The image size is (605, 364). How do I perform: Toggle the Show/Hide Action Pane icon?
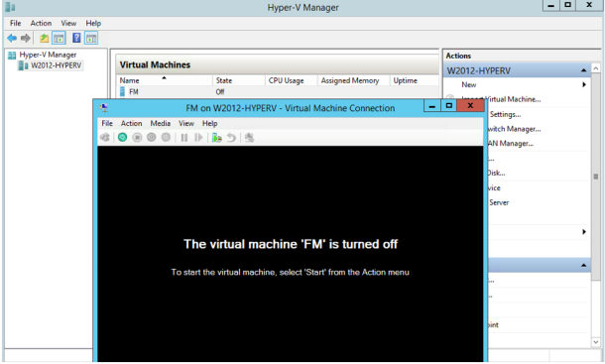pyautogui.click(x=91, y=38)
